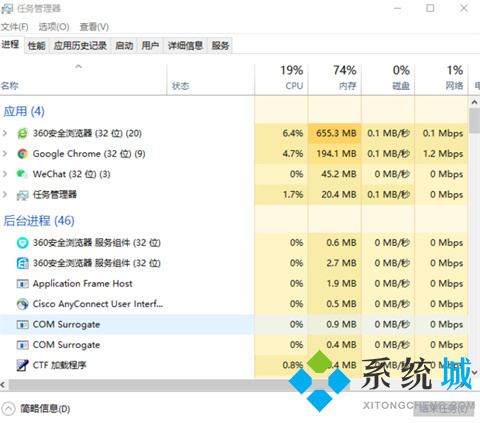Click the horizontal scrollbar thumb
This screenshot has width=480, height=423.
[179, 385]
